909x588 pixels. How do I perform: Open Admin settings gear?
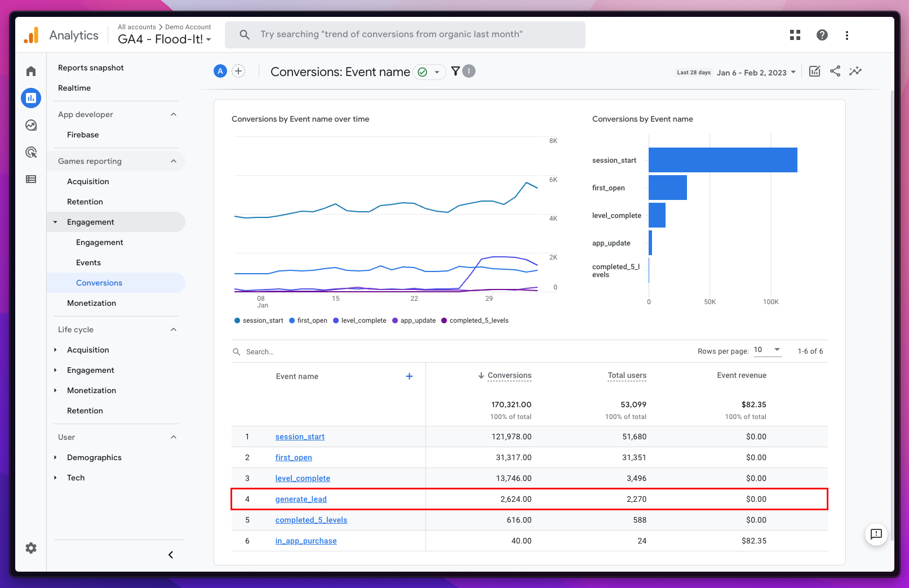tap(31, 548)
